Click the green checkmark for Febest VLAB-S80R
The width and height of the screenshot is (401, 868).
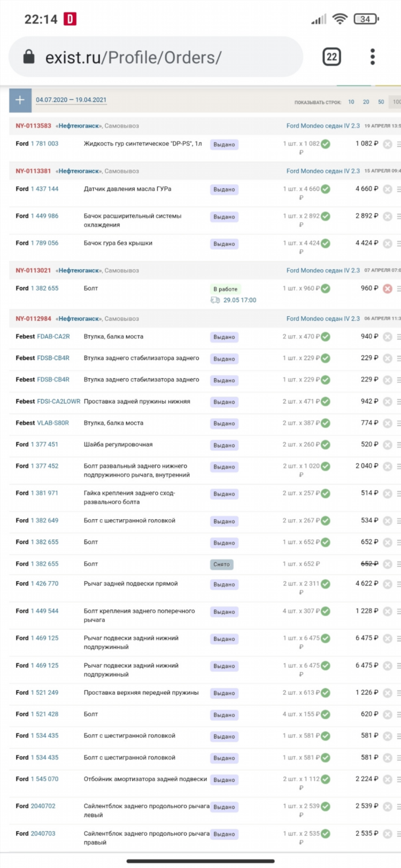click(x=326, y=423)
